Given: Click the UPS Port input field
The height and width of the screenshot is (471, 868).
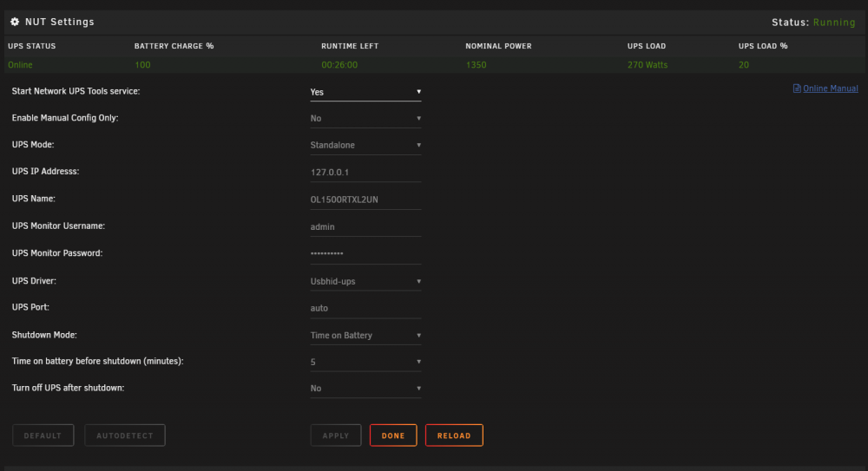Looking at the screenshot, I should point(365,308).
